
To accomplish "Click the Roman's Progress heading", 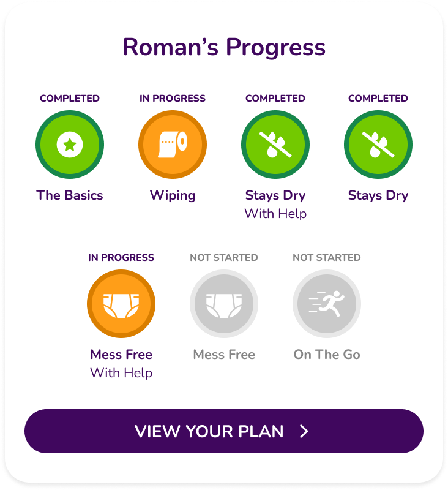I will (x=224, y=47).
